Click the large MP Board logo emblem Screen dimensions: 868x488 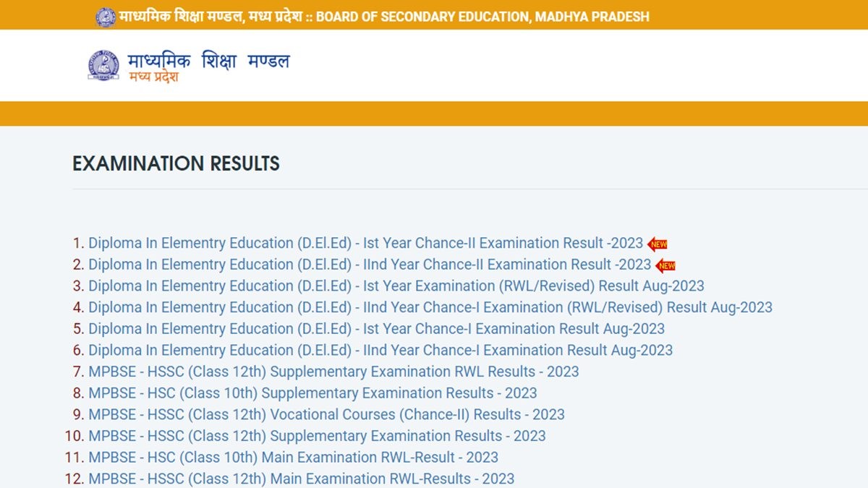103,66
